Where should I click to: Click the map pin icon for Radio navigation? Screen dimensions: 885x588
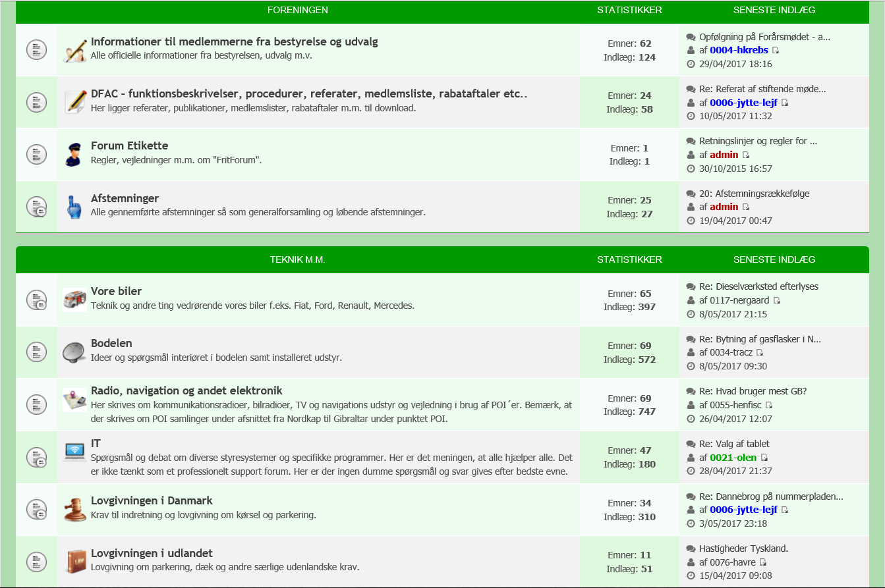[75, 400]
